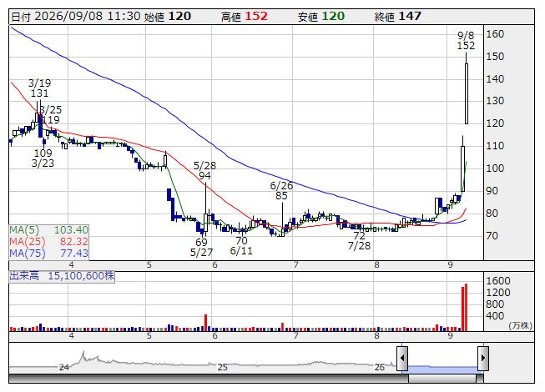The width and height of the screenshot is (545, 392).
Task: Click the 終値 147 value in header
Action: pyautogui.click(x=397, y=17)
